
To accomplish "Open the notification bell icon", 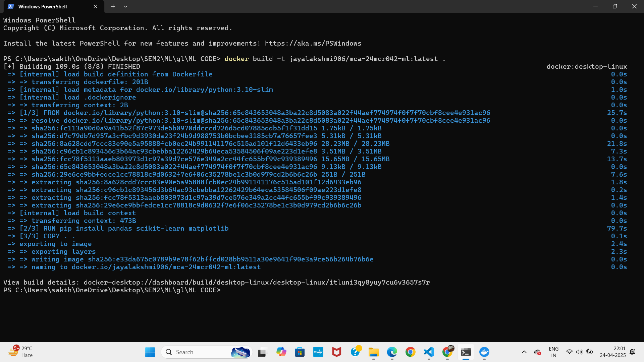I will [x=633, y=352].
